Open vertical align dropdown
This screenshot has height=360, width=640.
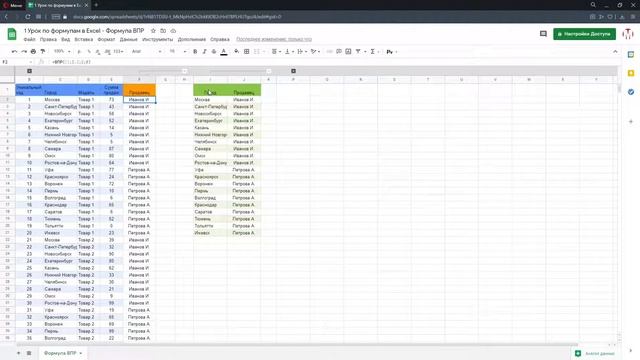pyautogui.click(x=289, y=51)
